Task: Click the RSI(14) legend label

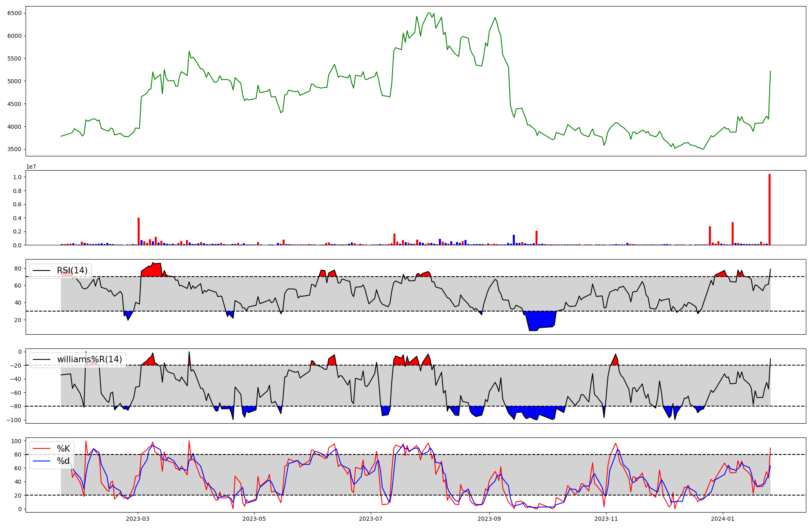Action: (72, 270)
